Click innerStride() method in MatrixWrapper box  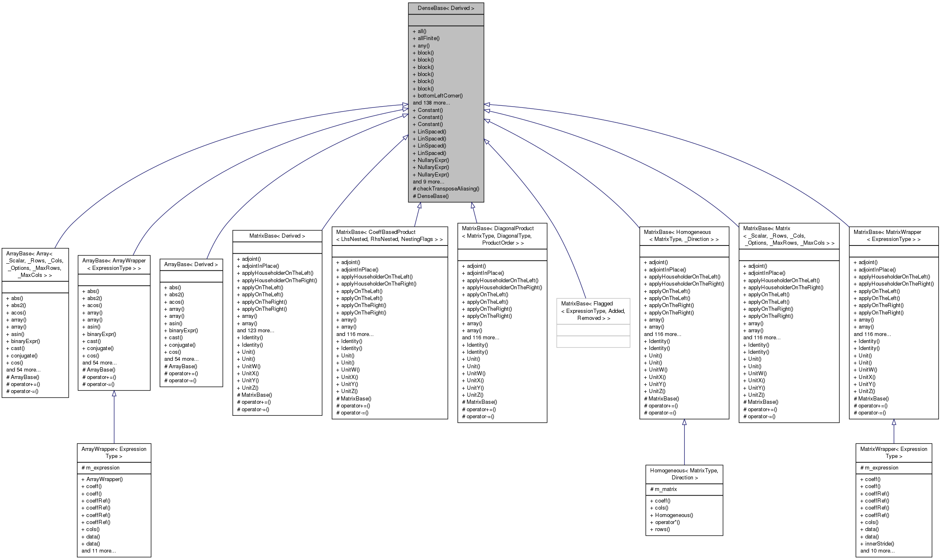879,544
